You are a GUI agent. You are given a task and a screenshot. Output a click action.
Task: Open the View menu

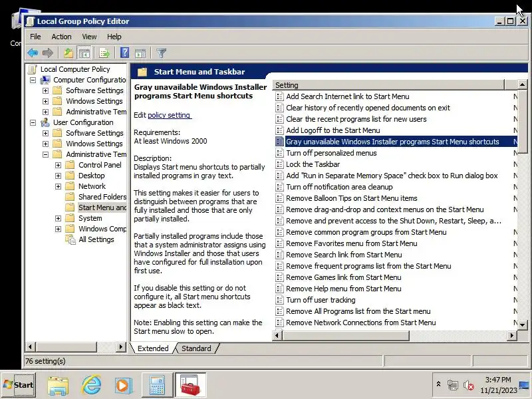point(89,37)
